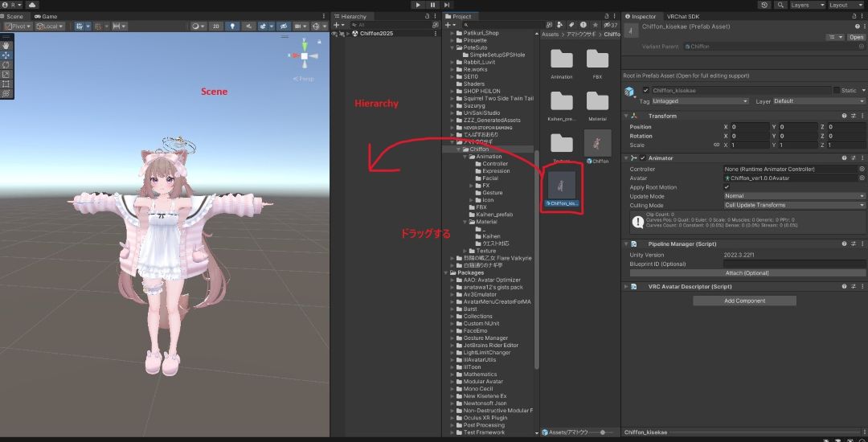The height and width of the screenshot is (442, 868).
Task: Click the Blueprint ID input field
Action: pos(794,264)
